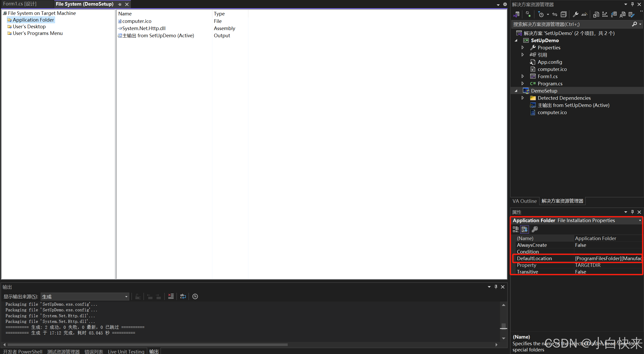
Task: Open Properties with the wrench icon
Action: [x=576, y=14]
